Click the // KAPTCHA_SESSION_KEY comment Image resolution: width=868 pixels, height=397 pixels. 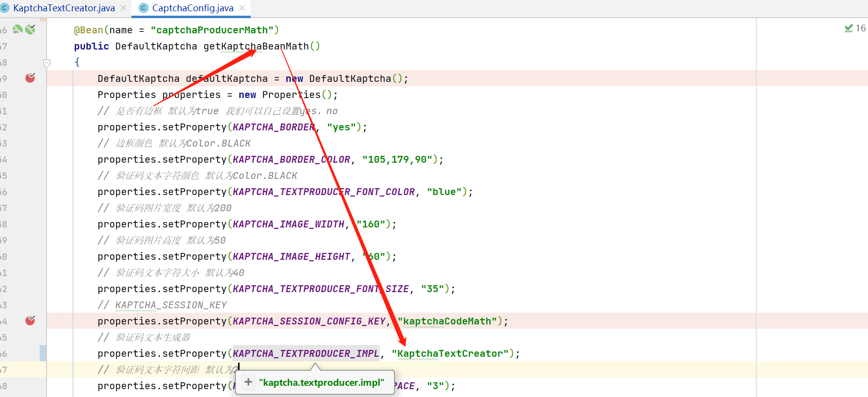point(162,305)
